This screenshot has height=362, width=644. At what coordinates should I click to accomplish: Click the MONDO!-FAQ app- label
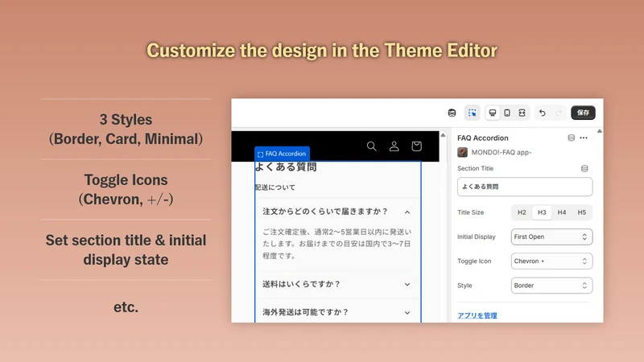coord(502,152)
